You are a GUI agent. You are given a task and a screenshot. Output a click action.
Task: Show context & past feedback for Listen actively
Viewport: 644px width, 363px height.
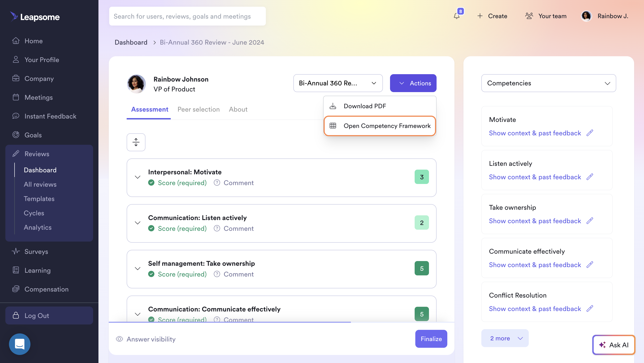pos(535,177)
